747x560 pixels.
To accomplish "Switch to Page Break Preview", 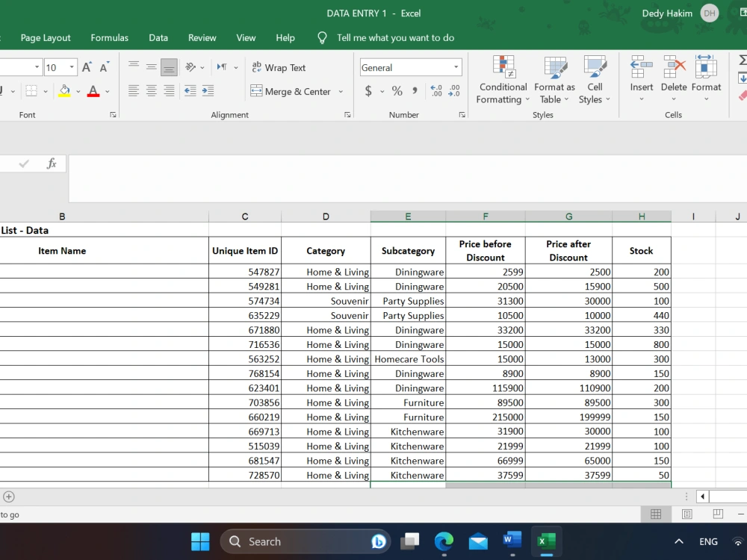I will click(718, 514).
